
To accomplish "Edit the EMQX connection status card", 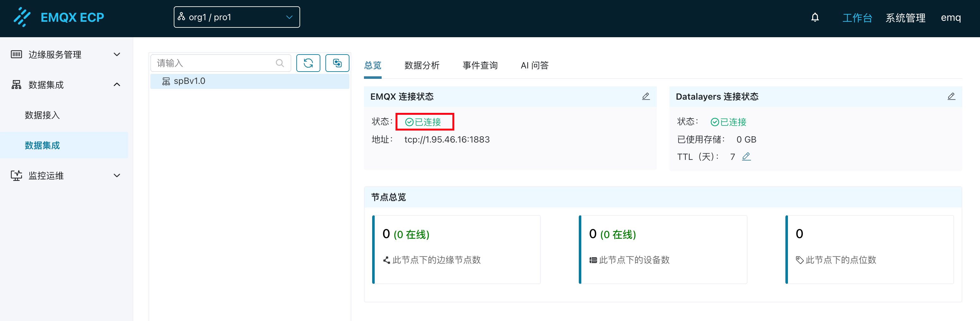I will tap(646, 96).
